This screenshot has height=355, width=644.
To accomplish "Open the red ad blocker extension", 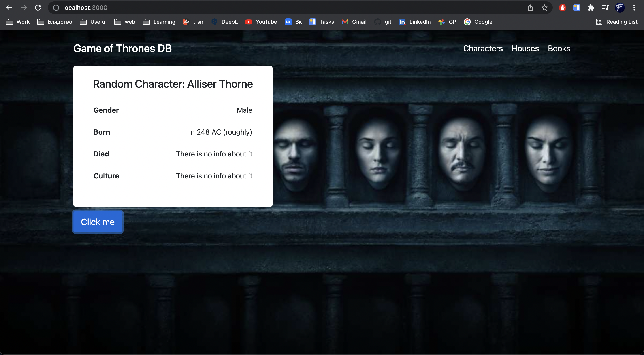I will pos(563,8).
